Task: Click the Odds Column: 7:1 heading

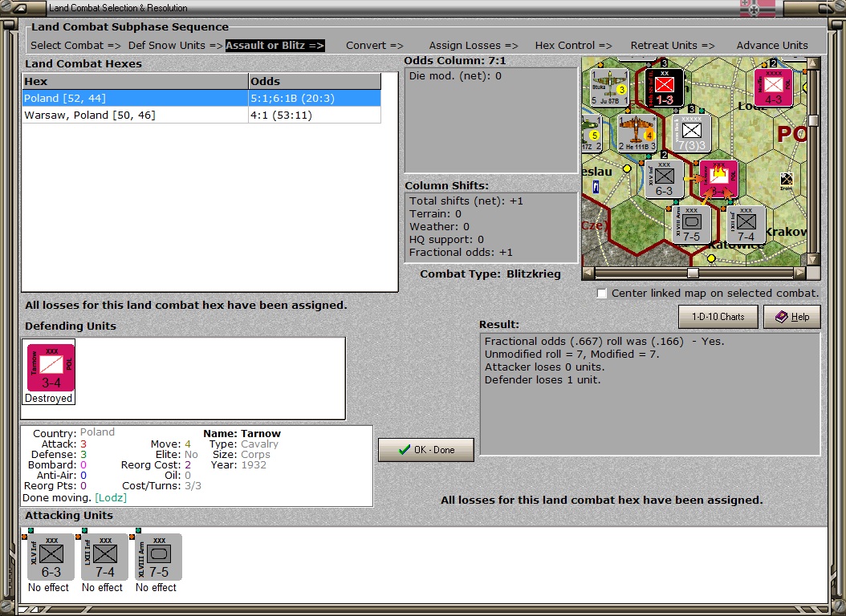Action: coord(455,60)
